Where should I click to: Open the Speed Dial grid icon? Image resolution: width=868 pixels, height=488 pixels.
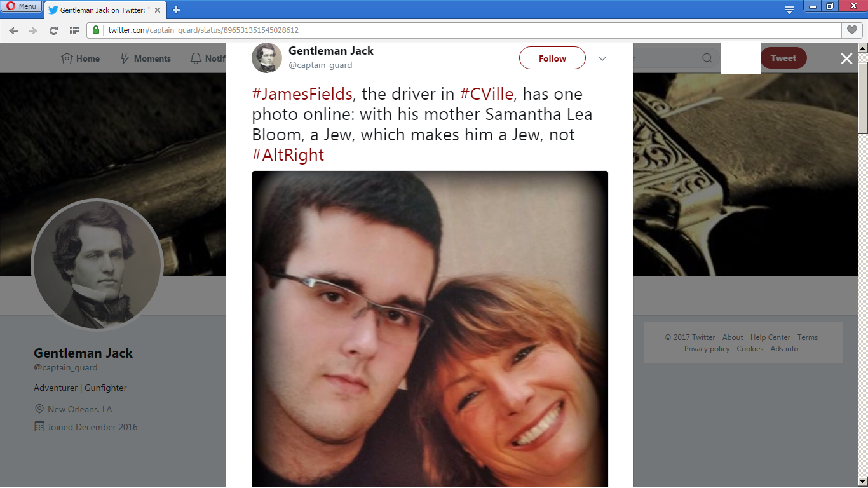point(74,30)
